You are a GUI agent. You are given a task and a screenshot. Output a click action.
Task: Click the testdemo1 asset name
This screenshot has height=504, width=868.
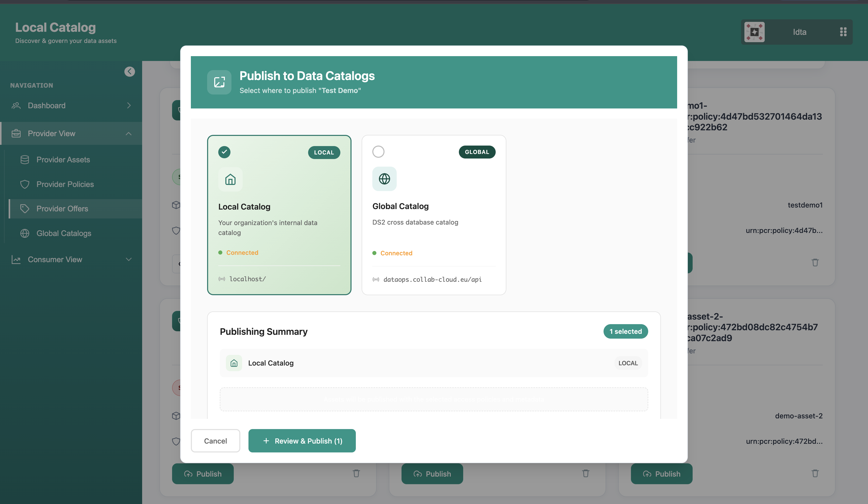click(x=805, y=205)
